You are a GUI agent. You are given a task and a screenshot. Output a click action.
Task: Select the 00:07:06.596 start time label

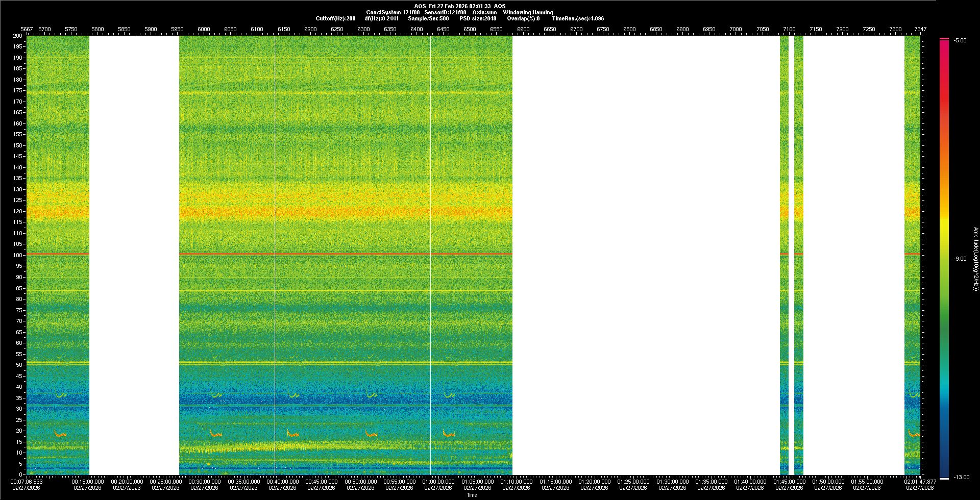(27, 482)
